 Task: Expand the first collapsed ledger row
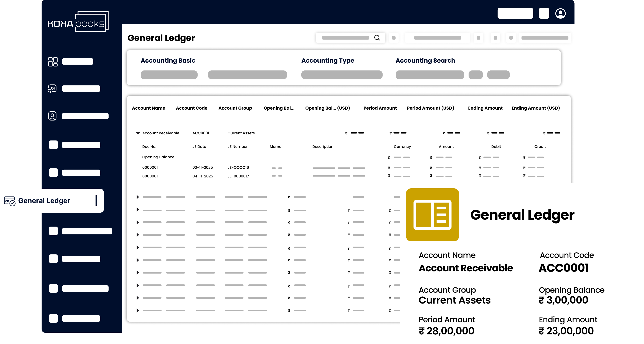click(137, 197)
